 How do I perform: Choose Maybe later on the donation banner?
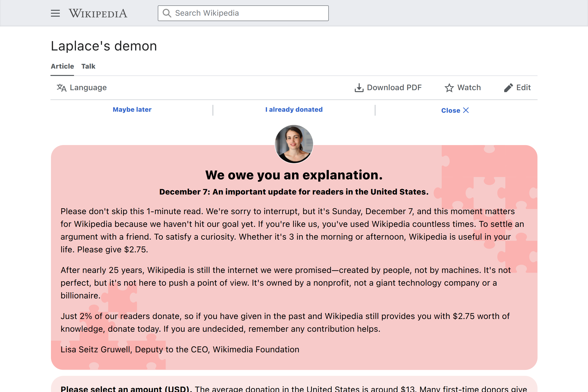(x=132, y=110)
